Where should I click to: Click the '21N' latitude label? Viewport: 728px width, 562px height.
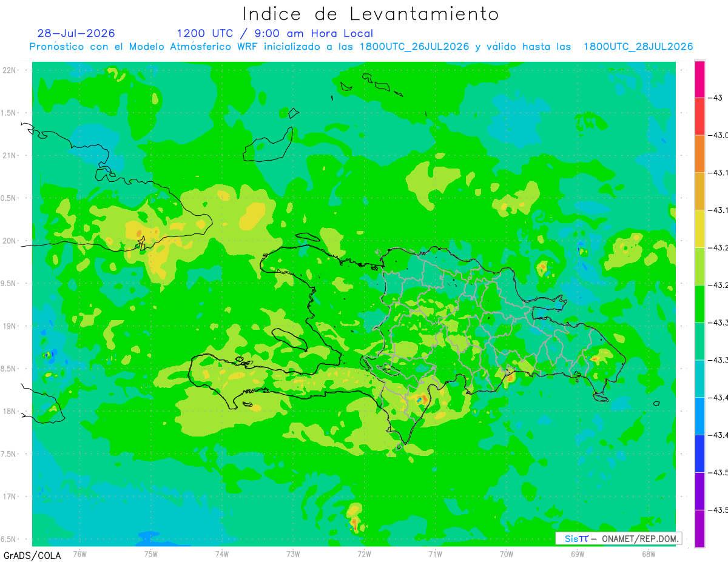coord(10,155)
